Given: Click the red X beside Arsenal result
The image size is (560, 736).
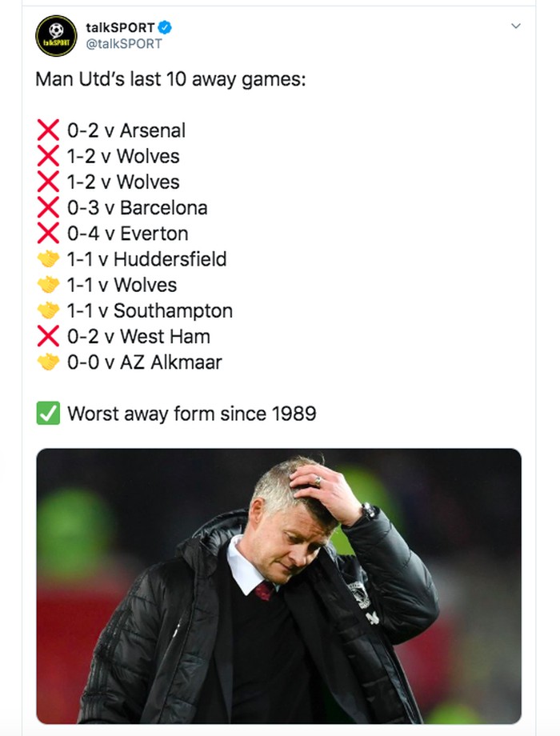Looking at the screenshot, I should click(x=48, y=130).
